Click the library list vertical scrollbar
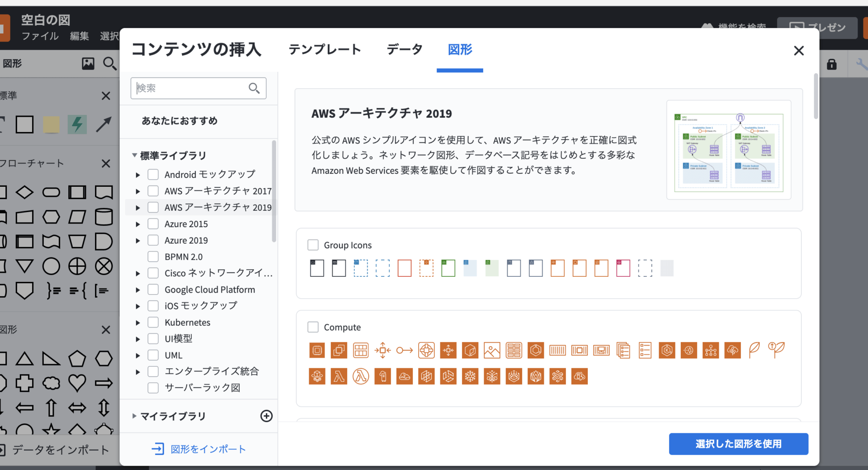 pos(274,191)
